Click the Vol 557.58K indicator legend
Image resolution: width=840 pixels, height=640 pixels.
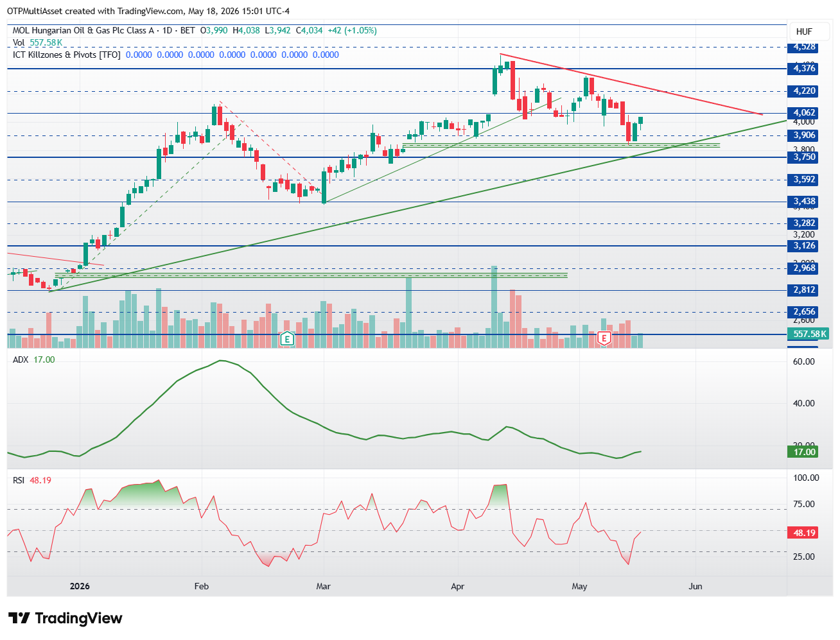point(37,42)
